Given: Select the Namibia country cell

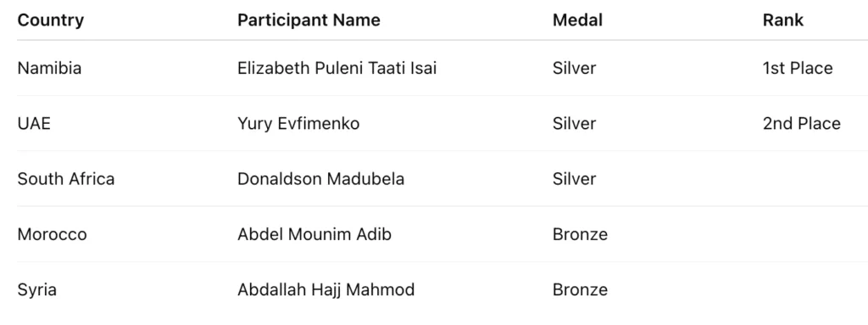Looking at the screenshot, I should pos(49,68).
